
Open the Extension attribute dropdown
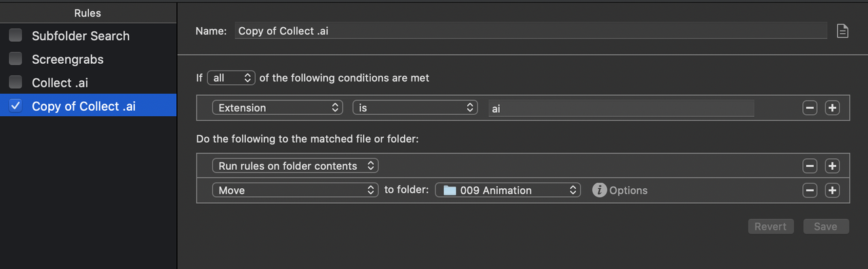click(278, 108)
